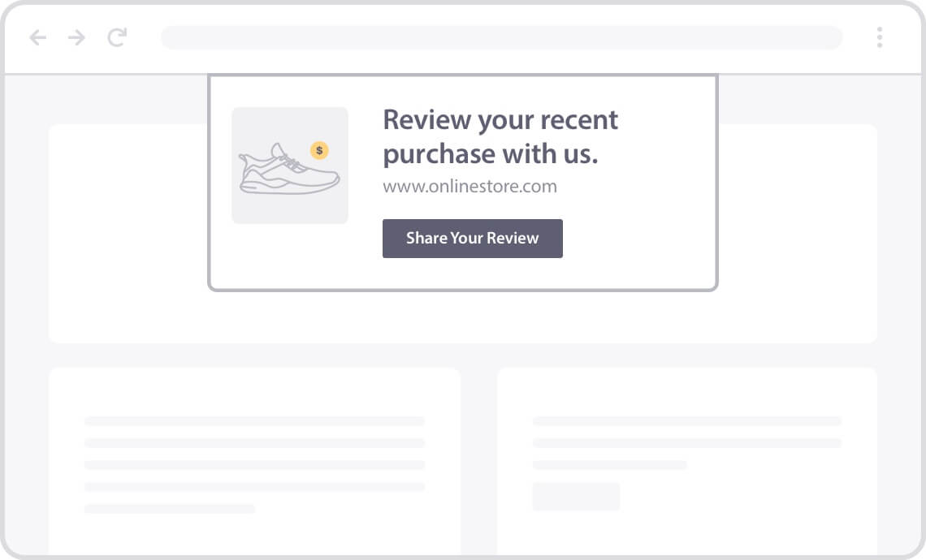Click the second text line in right card
The height and width of the screenshot is (560, 926).
click(687, 443)
